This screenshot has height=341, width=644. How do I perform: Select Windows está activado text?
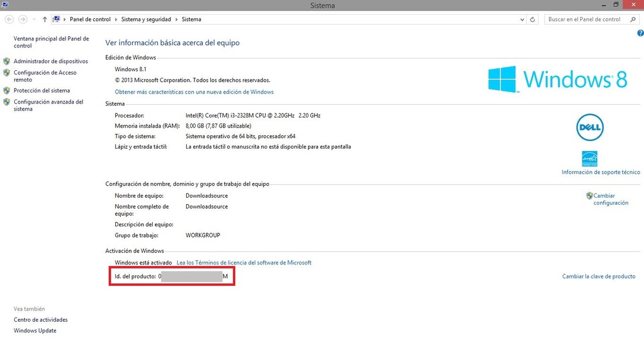(143, 263)
